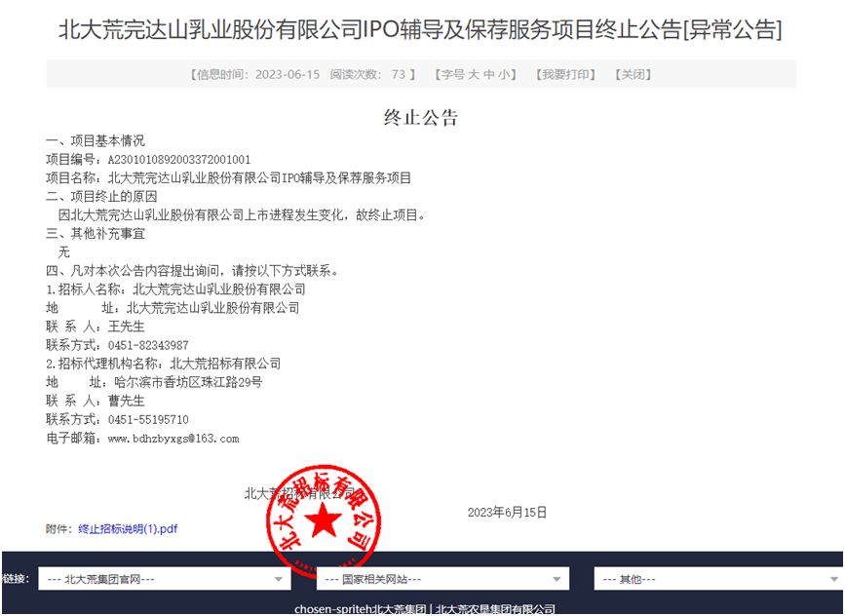Open the 北大荒集团官网 dropdown
The width and height of the screenshot is (845, 616).
[x=165, y=579]
